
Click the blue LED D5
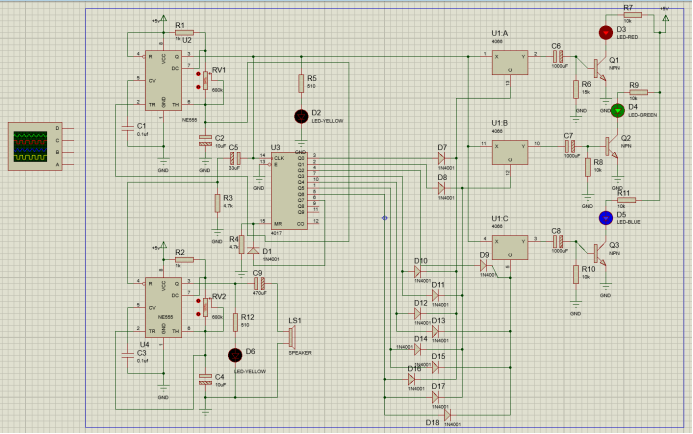pos(605,217)
